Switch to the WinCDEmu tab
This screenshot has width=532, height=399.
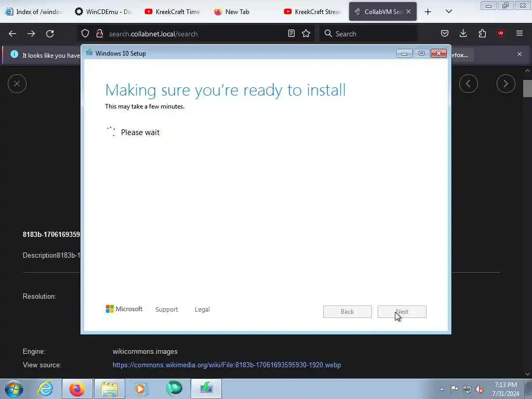click(103, 12)
